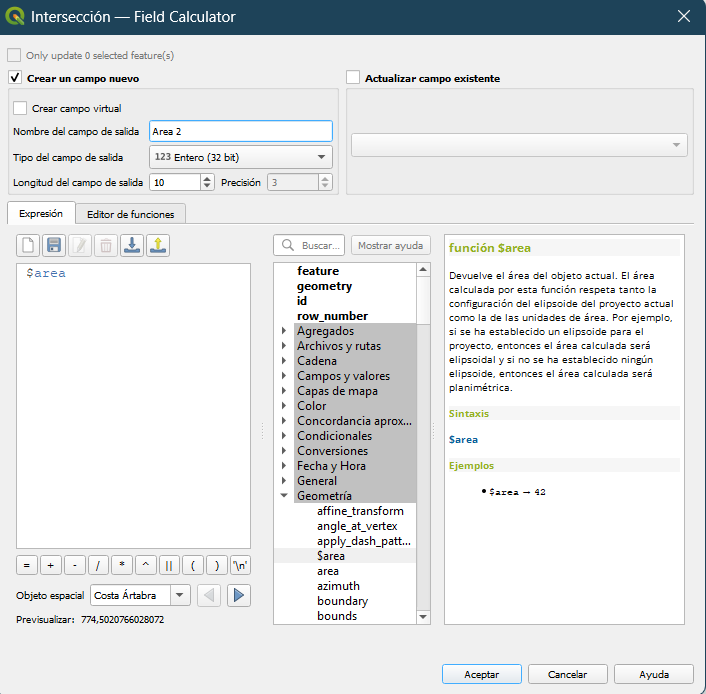Expand the Agregados function group
Screen dimensions: 706x694
[285, 331]
